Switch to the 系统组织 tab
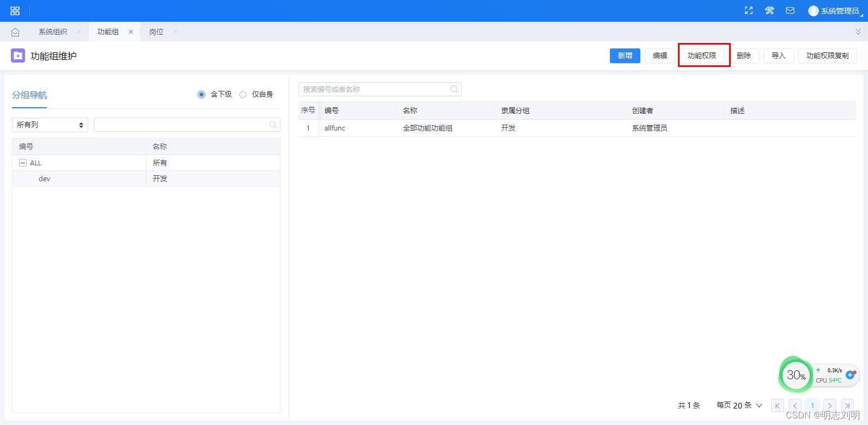Viewport: 868px width, 425px height. click(53, 32)
